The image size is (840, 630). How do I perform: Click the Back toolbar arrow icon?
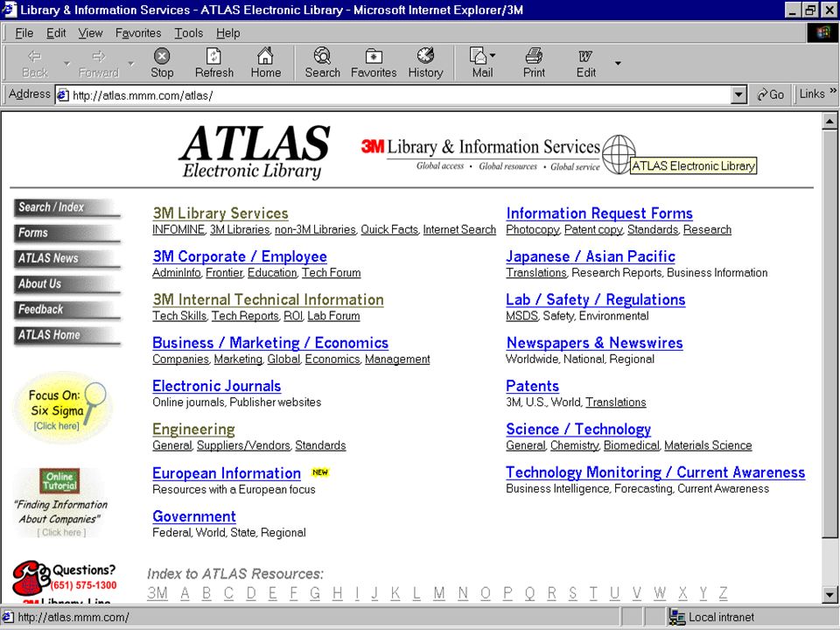tap(35, 56)
